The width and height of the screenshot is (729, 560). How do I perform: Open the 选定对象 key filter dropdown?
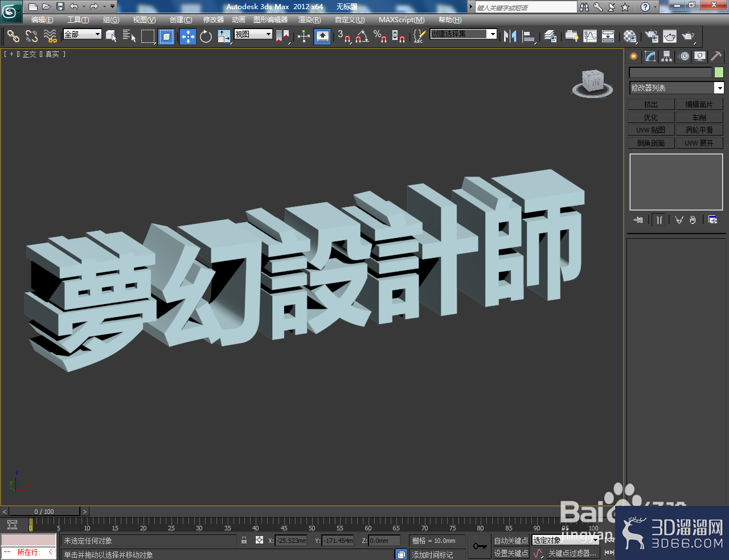coord(566,540)
